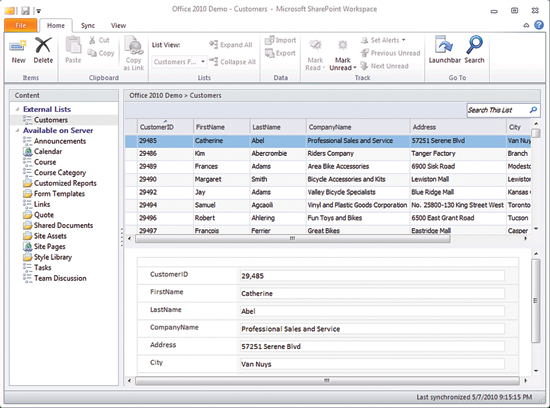Viewport: 550px width, 408px height.
Task: Click the Search magnifier ribbon icon
Action: (x=474, y=45)
